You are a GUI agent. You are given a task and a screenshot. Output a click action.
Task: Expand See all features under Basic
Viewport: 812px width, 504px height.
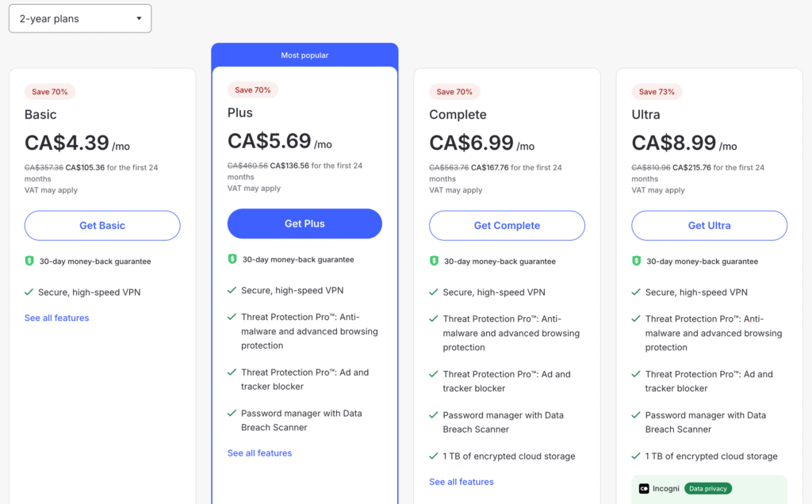coord(57,318)
